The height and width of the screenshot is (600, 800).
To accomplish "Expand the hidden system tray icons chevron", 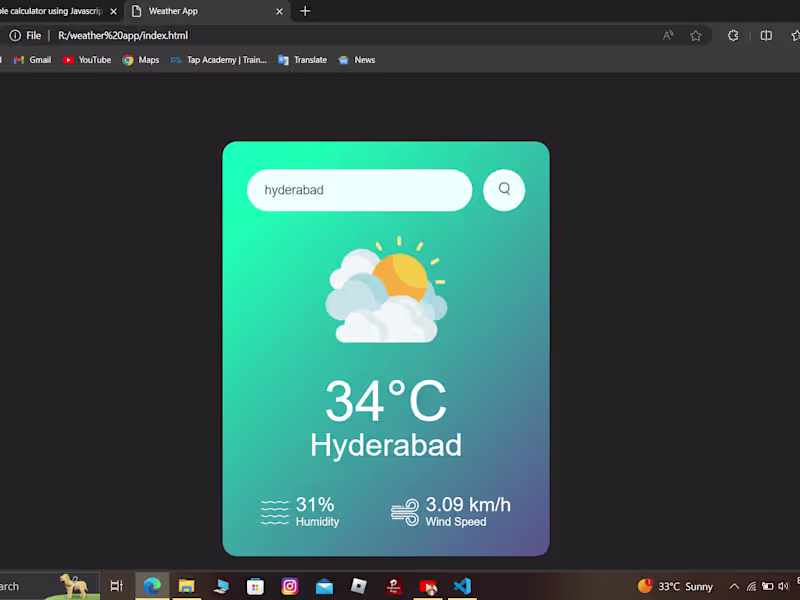I will pyautogui.click(x=733, y=586).
